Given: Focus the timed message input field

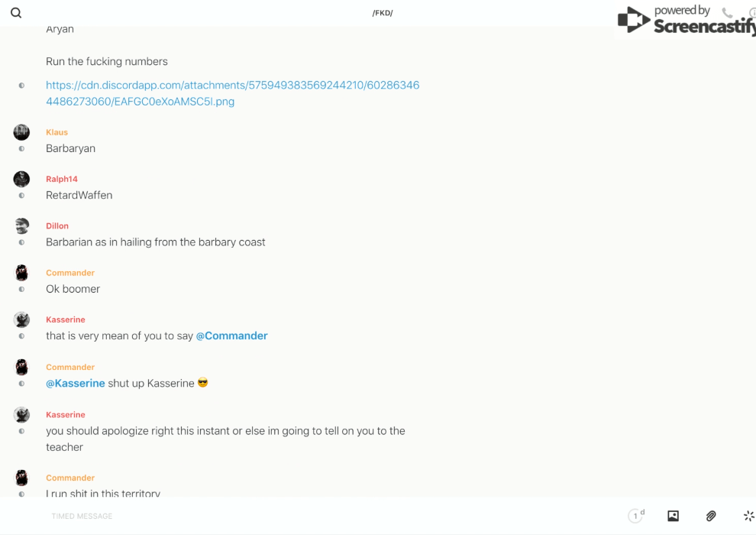Looking at the screenshot, I should pyautogui.click(x=305, y=516).
